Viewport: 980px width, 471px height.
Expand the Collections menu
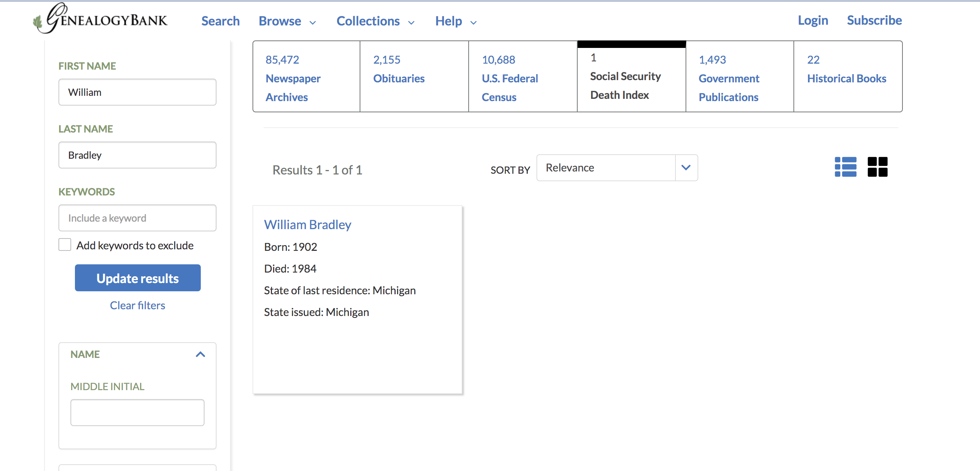(x=375, y=21)
